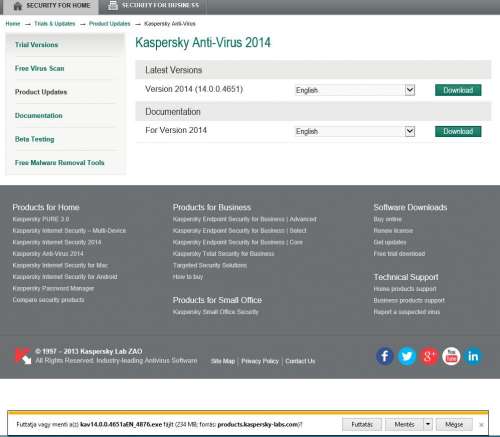Download Version 2014 (14.0.0.4651)
Screen dimensions: 500x437
pos(458,90)
